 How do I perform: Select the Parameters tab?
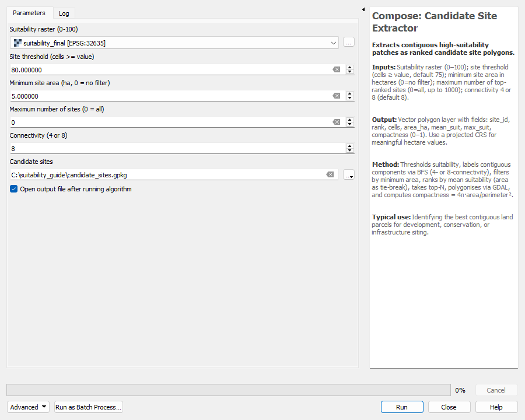(x=29, y=13)
